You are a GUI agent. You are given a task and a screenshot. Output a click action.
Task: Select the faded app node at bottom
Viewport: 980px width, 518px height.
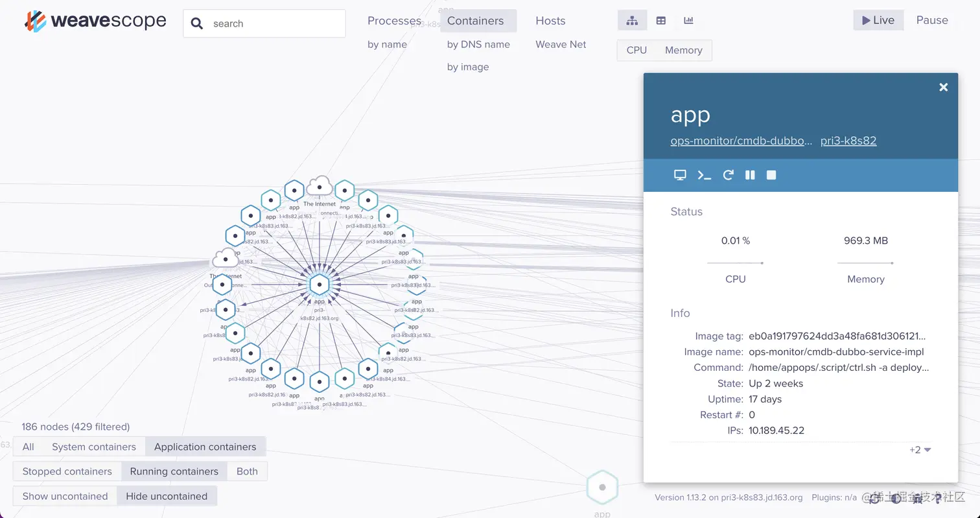click(x=602, y=488)
